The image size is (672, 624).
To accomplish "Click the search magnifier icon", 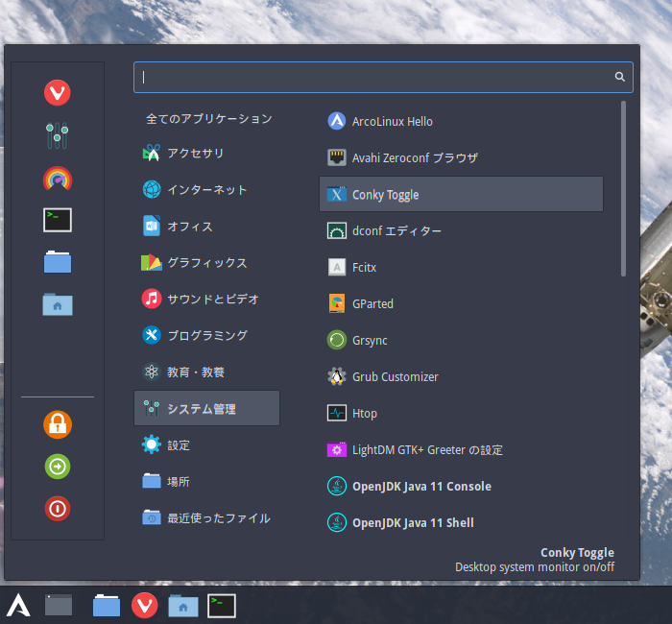I will (x=619, y=77).
